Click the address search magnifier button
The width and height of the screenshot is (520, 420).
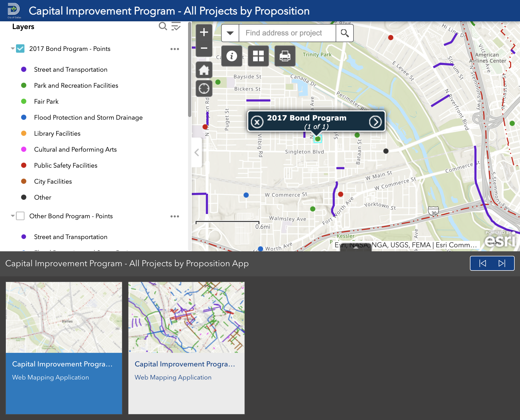point(345,33)
